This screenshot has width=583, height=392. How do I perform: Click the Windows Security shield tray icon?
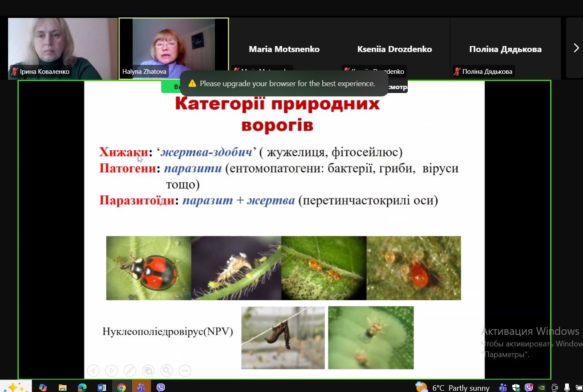point(516,387)
